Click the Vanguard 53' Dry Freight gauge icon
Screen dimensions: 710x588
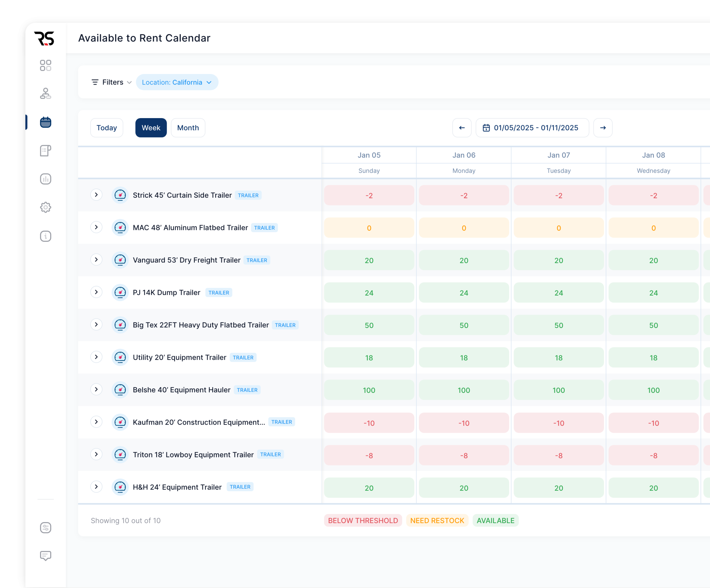click(x=120, y=260)
